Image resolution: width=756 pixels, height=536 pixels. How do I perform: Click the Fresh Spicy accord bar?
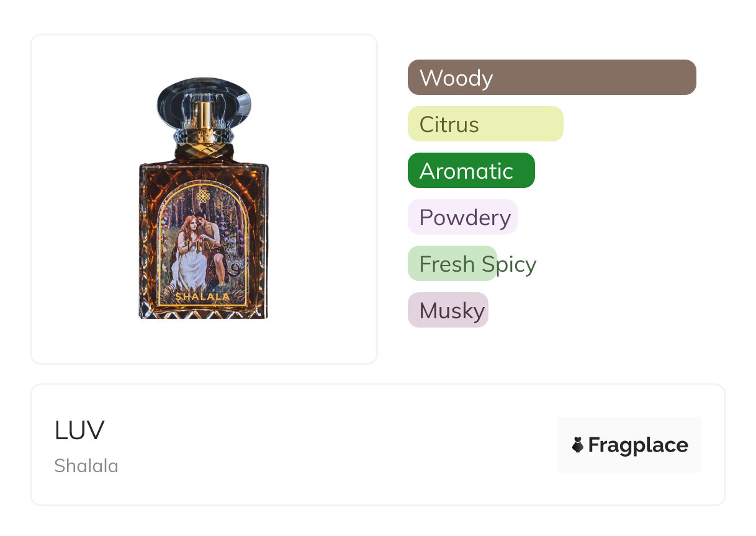pyautogui.click(x=452, y=264)
